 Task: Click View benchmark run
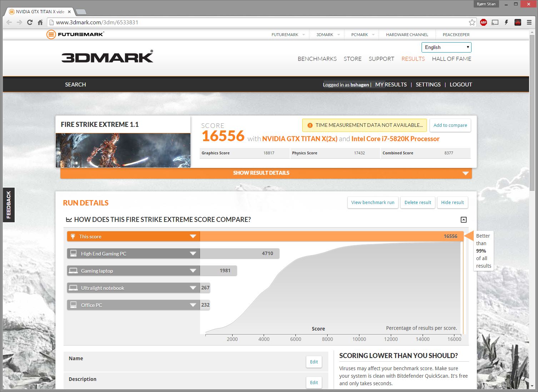pos(373,203)
